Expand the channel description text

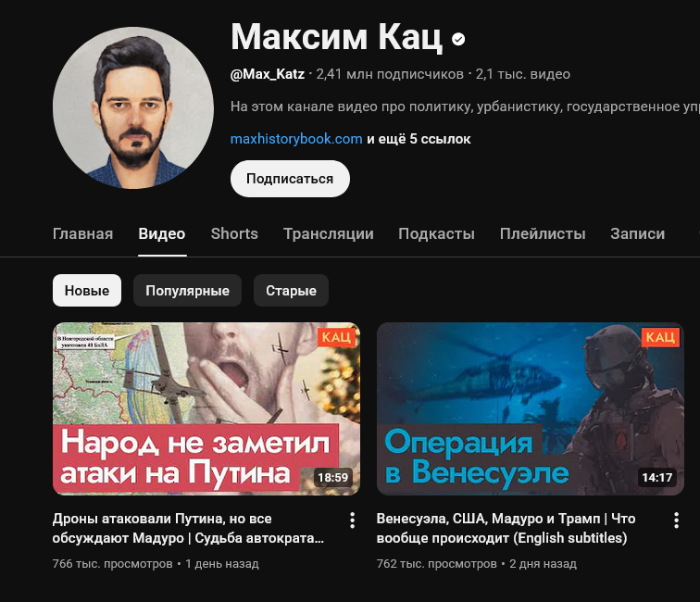coord(465,107)
